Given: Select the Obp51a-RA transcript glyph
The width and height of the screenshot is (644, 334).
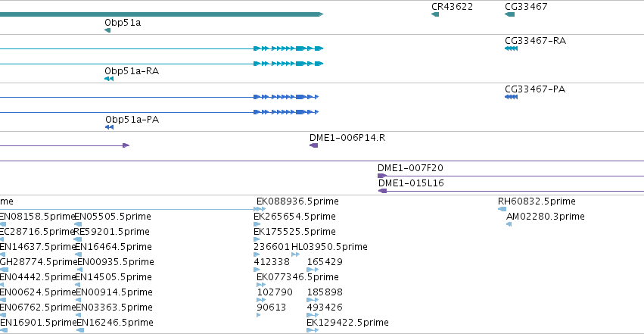Looking at the screenshot, I should coord(109,79).
